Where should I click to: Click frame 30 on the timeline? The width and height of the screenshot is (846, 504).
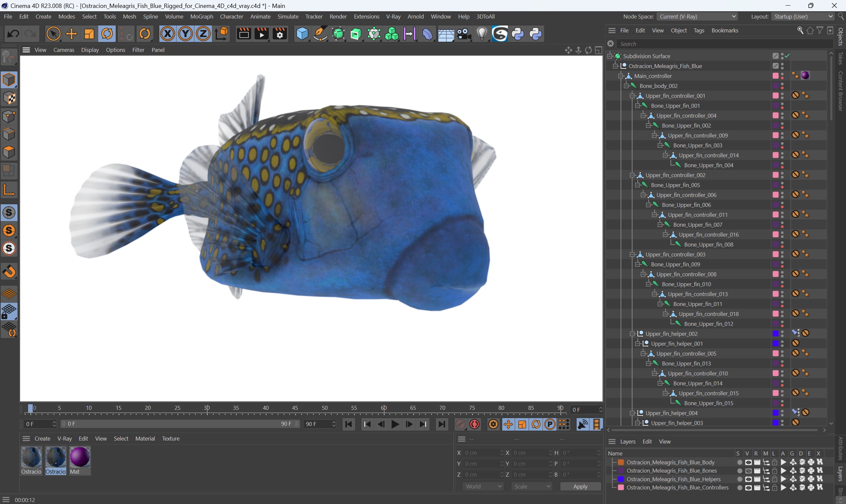click(x=209, y=409)
